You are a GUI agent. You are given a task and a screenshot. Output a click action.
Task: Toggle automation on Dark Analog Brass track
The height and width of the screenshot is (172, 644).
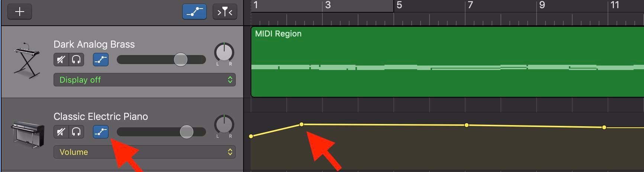(x=101, y=60)
